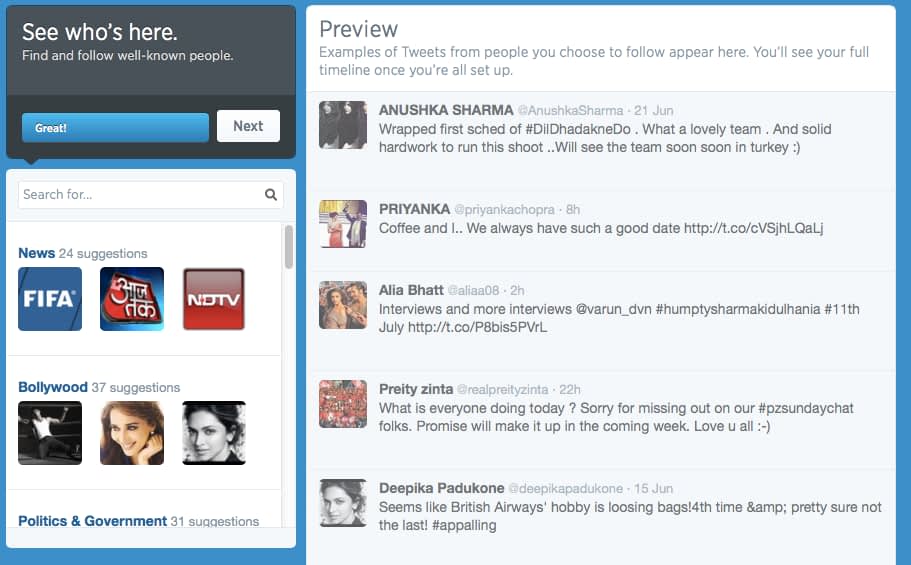Click the 31 suggestions count
Screen dimensions: 911x565
coord(215,521)
